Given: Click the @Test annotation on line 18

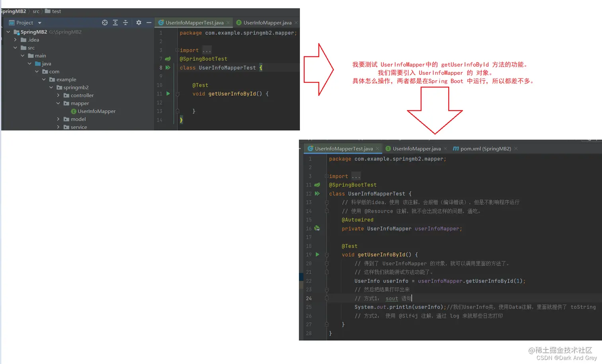Looking at the screenshot, I should (350, 246).
